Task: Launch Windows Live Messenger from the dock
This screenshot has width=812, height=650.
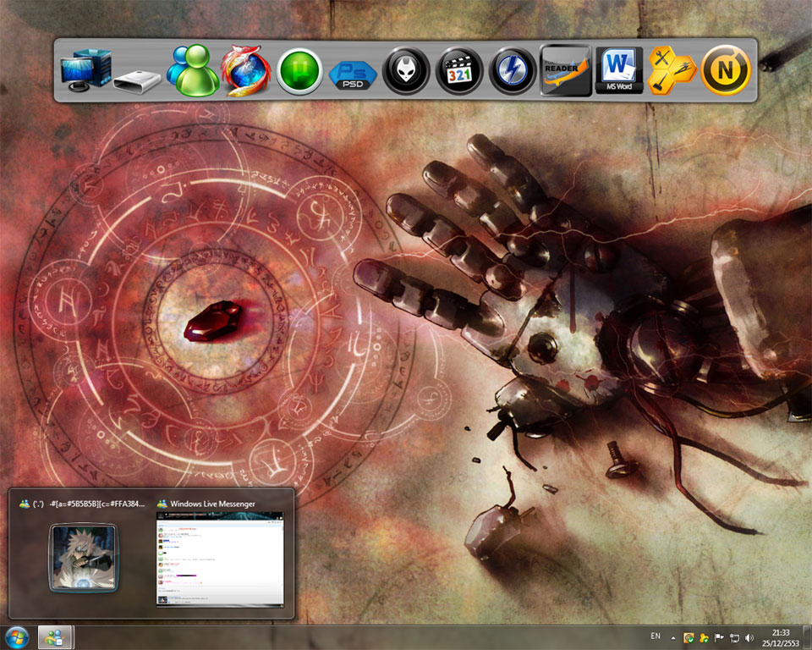Action: (193, 70)
